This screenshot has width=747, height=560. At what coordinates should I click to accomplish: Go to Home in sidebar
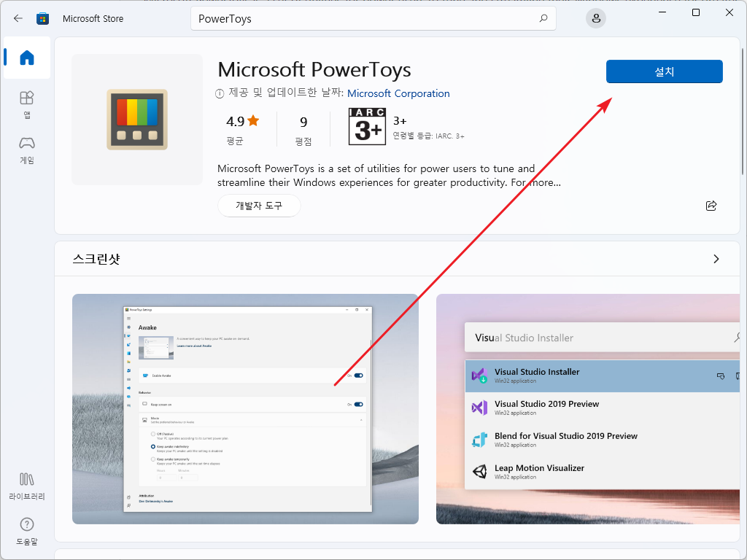(x=27, y=58)
